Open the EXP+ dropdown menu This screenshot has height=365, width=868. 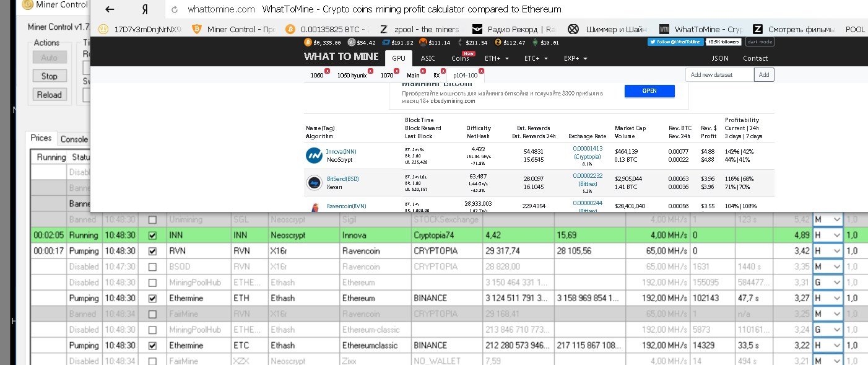pos(575,58)
